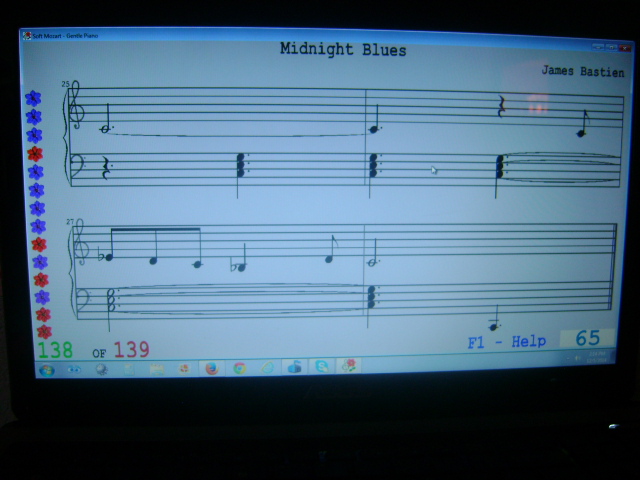Click the measure number 27

[x=70, y=222]
